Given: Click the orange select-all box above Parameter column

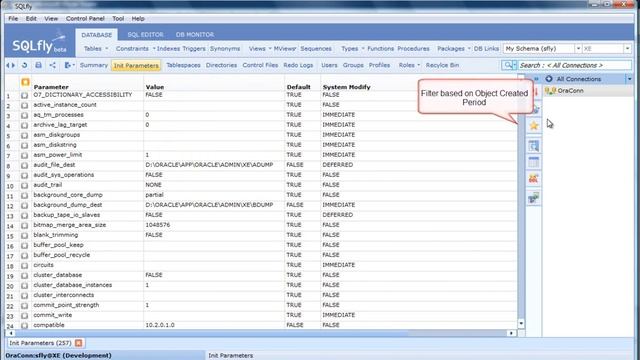Looking at the screenshot, I should 25,82.
